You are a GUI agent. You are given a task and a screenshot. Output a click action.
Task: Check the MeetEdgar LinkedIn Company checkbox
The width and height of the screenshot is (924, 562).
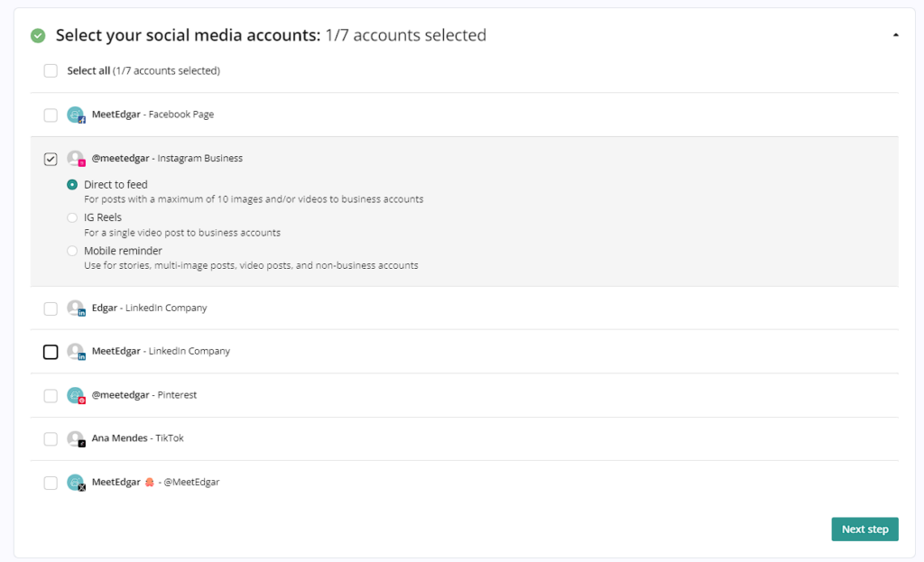(51, 352)
